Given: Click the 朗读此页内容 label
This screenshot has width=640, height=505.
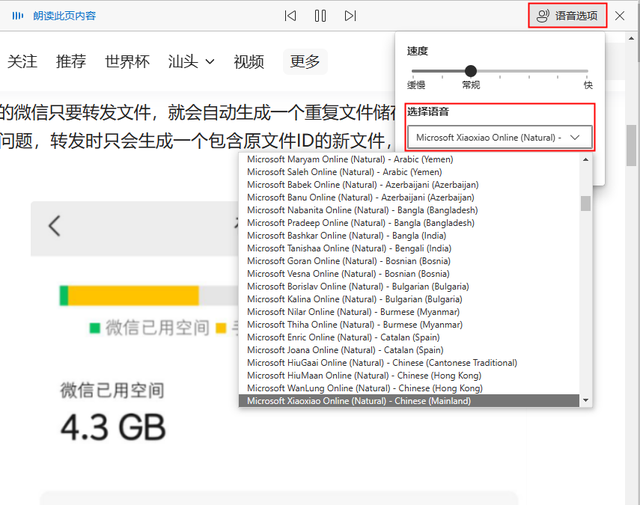Looking at the screenshot, I should click(x=64, y=16).
